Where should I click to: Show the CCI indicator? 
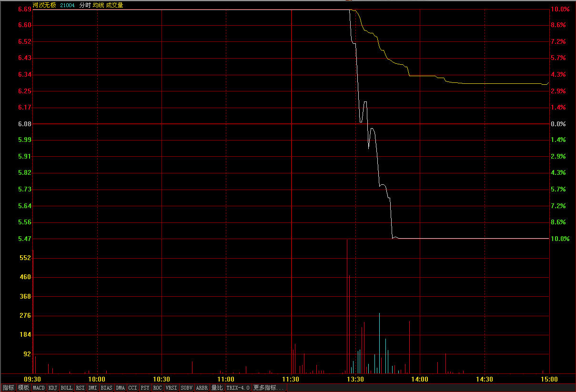tap(132, 388)
